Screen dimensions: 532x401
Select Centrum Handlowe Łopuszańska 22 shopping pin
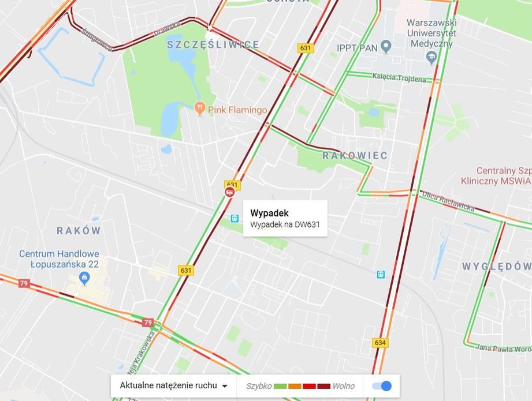coord(84,278)
